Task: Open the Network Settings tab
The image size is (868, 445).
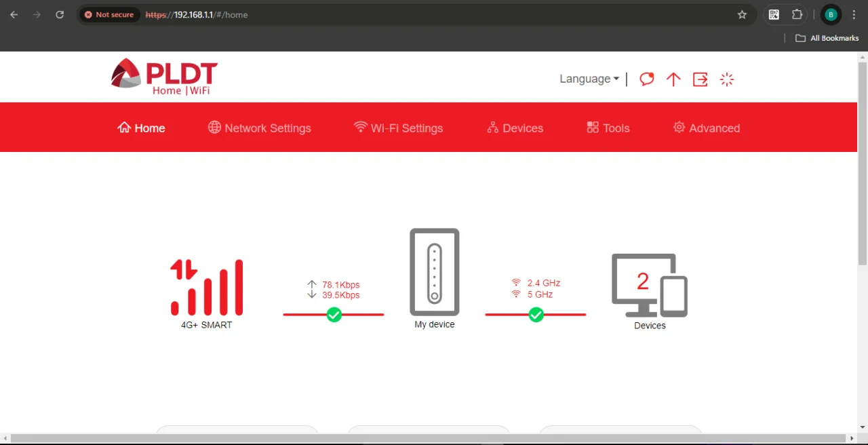Action: pos(259,128)
